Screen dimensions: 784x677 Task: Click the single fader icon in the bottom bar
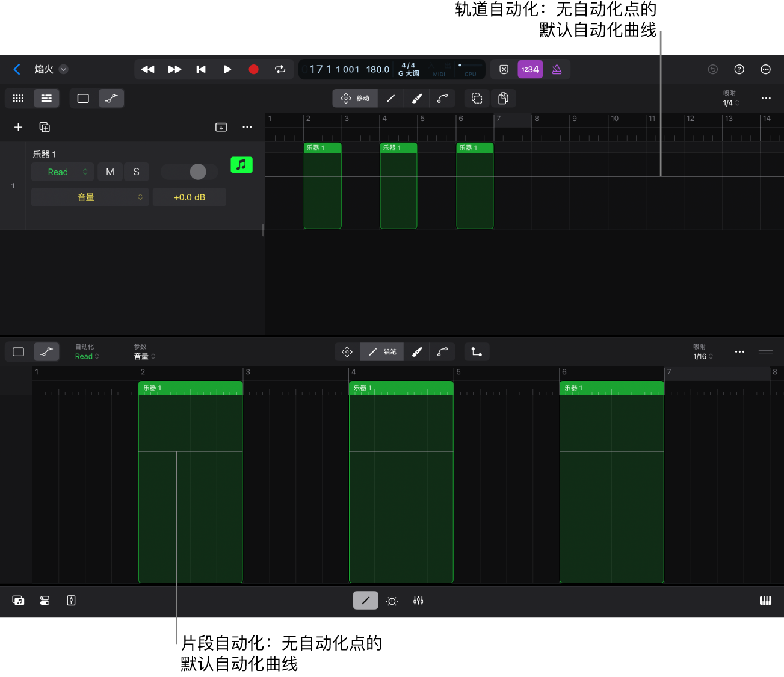click(x=71, y=601)
